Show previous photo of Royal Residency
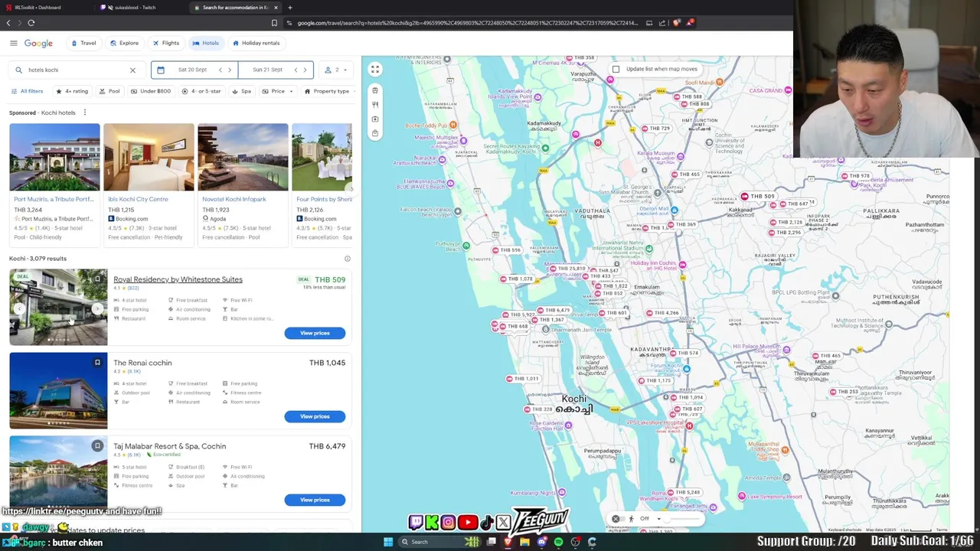The width and height of the screenshot is (980, 551). (x=19, y=309)
